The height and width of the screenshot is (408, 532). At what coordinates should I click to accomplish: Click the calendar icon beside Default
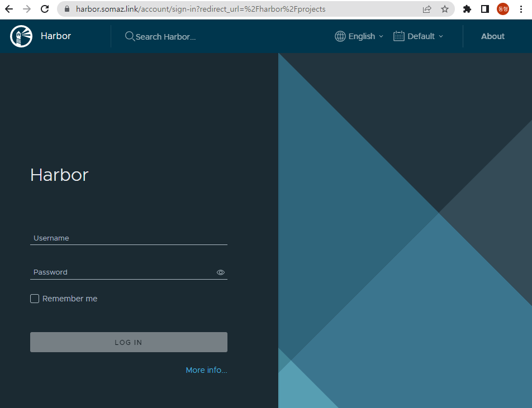(398, 36)
